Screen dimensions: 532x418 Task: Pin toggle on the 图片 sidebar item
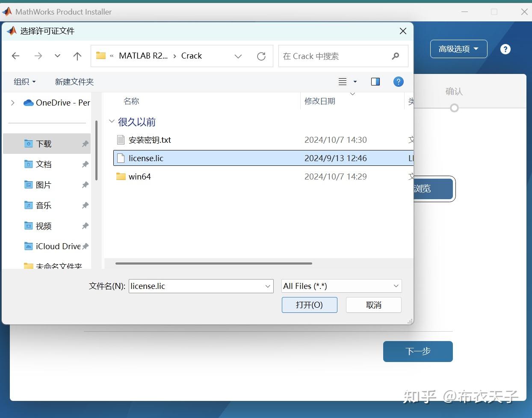coord(85,185)
